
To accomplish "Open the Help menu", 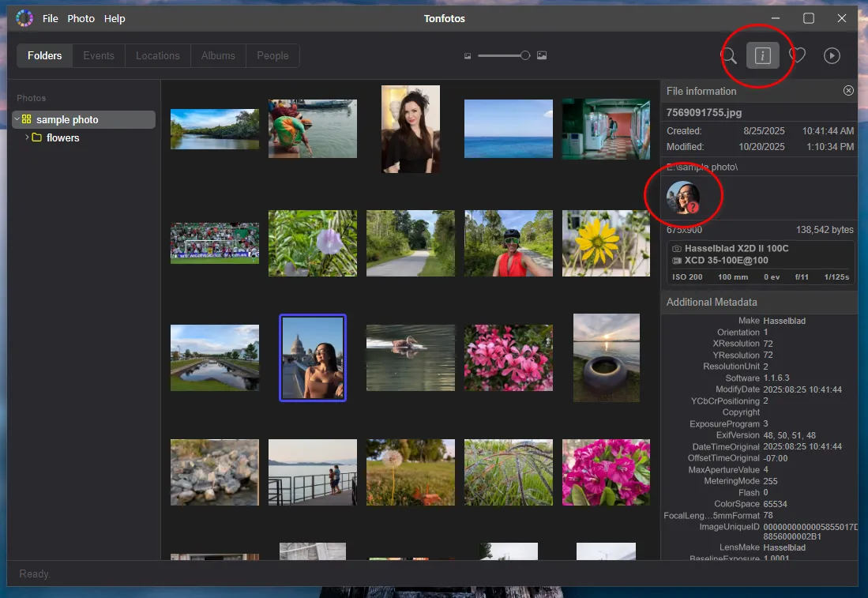I will point(115,18).
